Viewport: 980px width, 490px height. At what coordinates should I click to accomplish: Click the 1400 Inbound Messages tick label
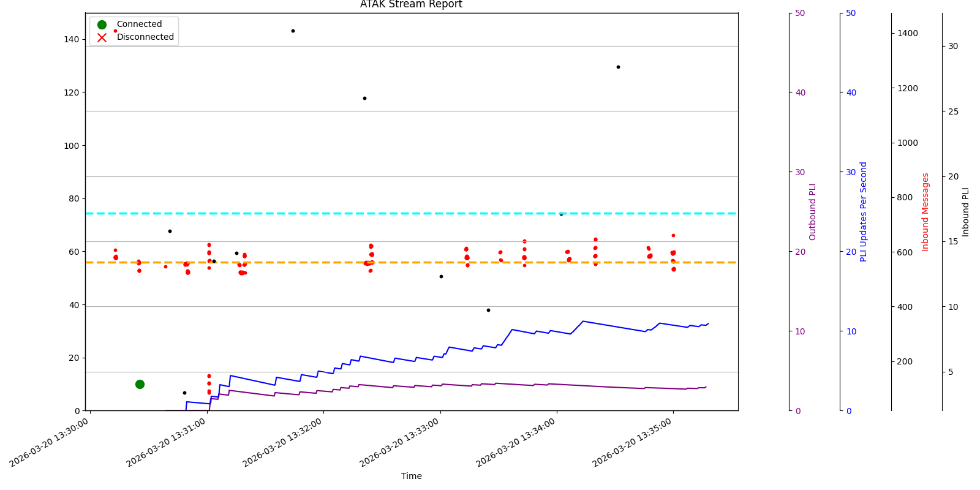tap(908, 33)
